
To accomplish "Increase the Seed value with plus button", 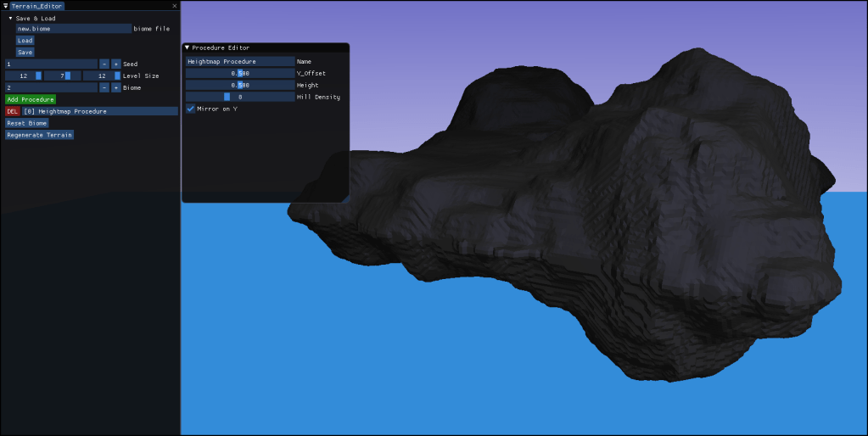I will [x=116, y=64].
